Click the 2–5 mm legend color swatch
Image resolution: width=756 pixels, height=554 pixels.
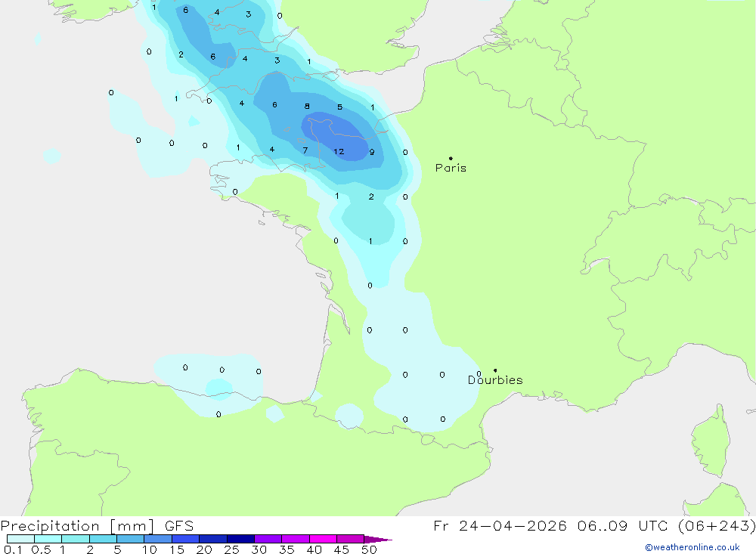[x=103, y=539]
